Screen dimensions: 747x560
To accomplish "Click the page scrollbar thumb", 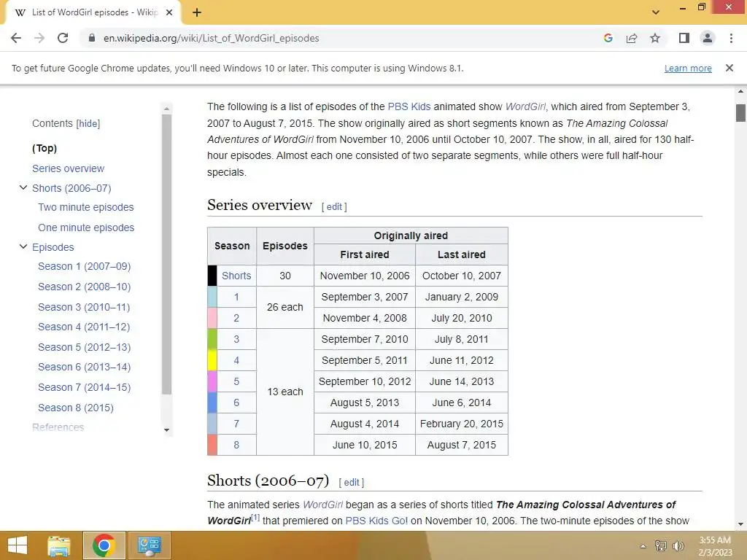I will 740,113.
